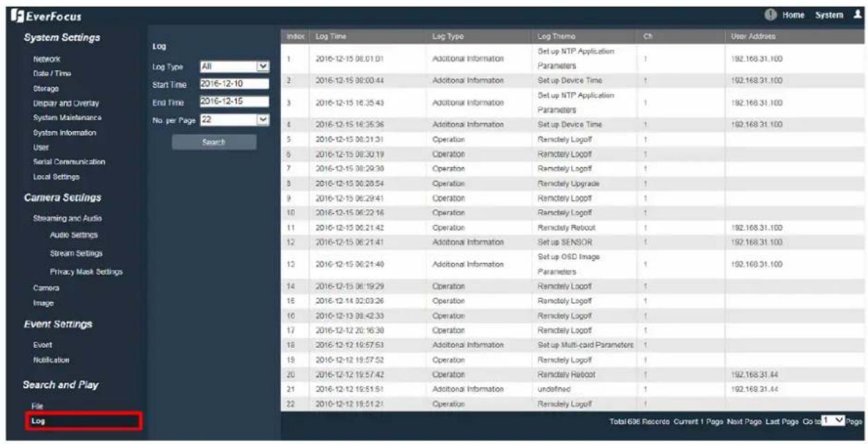
Task: Select log time 2016-12-12 19:51:21
Action: coord(349,403)
